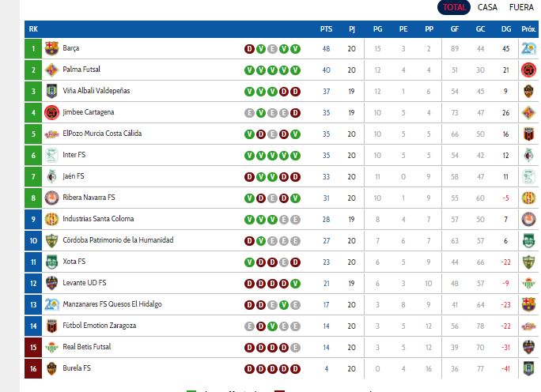Click next-opponent crest in Burela FS row
Image resolution: width=541 pixels, height=392 pixels.
pos(528,368)
